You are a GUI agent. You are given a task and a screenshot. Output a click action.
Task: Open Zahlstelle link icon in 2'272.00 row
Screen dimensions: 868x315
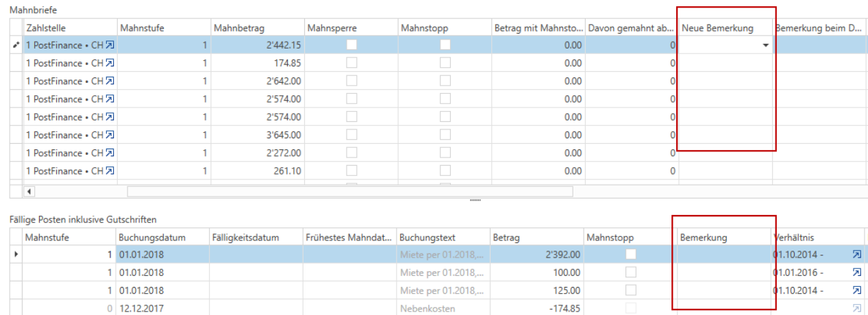[x=110, y=153]
